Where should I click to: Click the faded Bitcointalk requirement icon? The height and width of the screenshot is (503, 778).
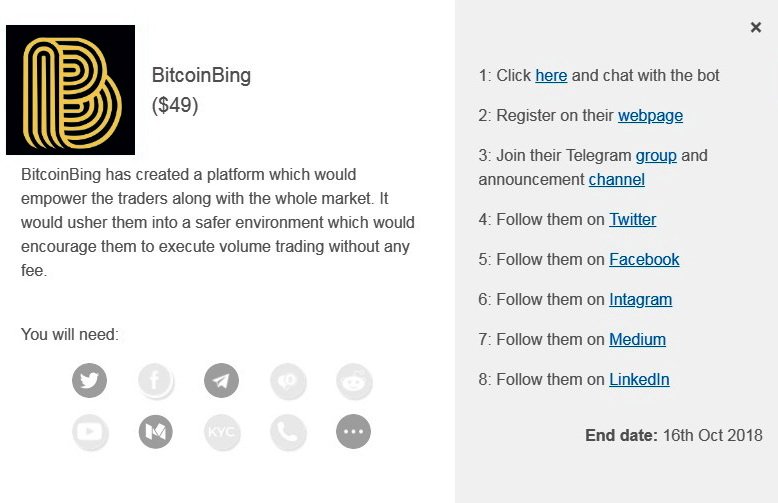point(288,380)
